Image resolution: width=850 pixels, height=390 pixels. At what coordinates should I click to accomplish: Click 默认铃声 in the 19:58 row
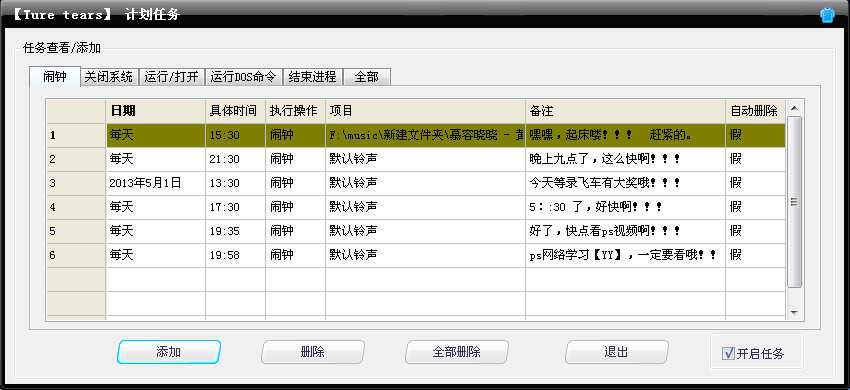[x=426, y=255]
